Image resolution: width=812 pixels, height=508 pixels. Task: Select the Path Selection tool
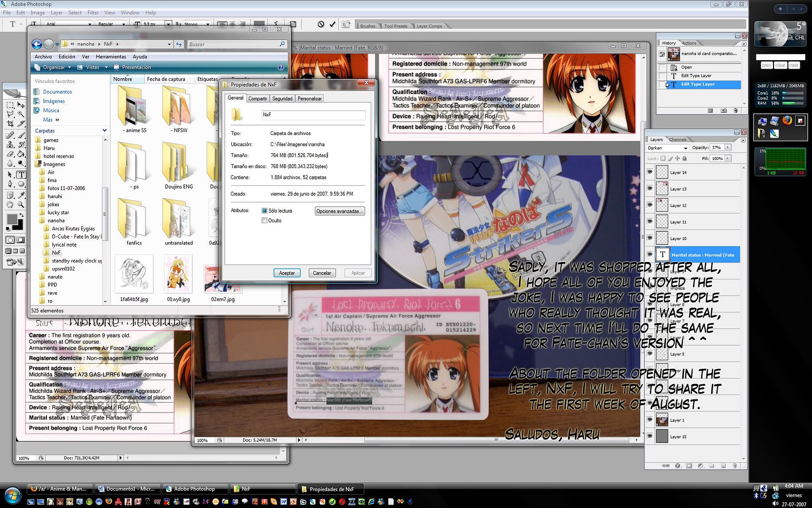(10, 175)
